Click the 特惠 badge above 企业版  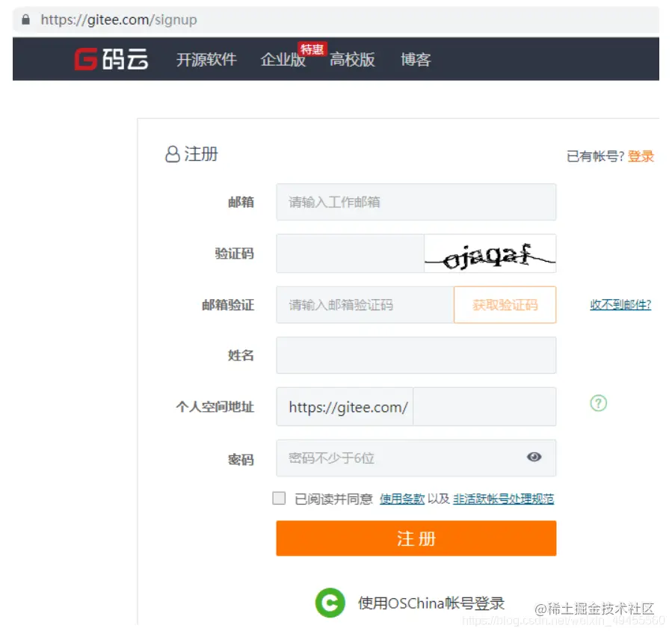312,49
